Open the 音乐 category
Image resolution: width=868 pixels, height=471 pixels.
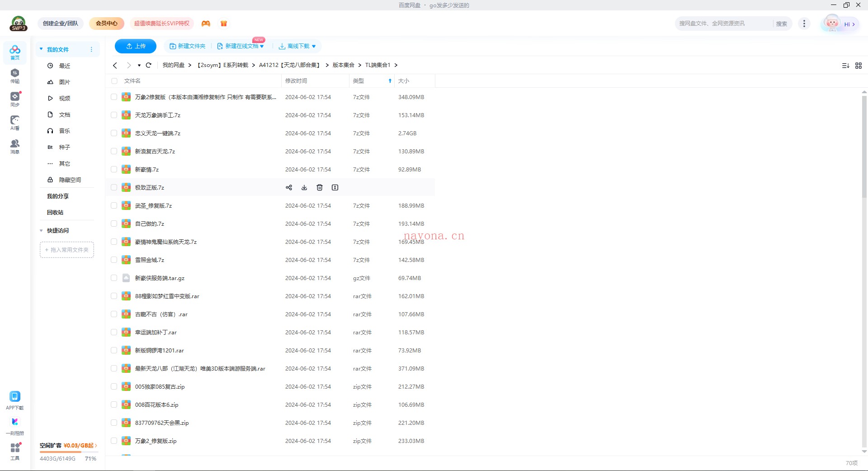pyautogui.click(x=65, y=131)
